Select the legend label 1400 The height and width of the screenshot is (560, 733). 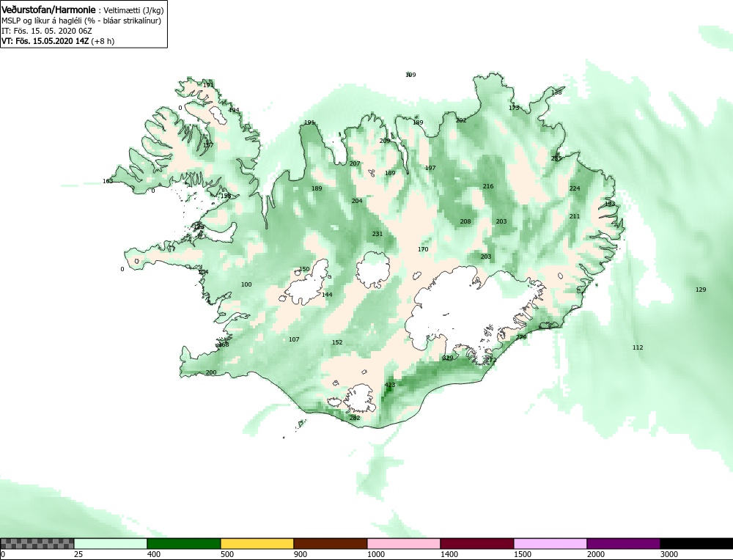coord(450,554)
